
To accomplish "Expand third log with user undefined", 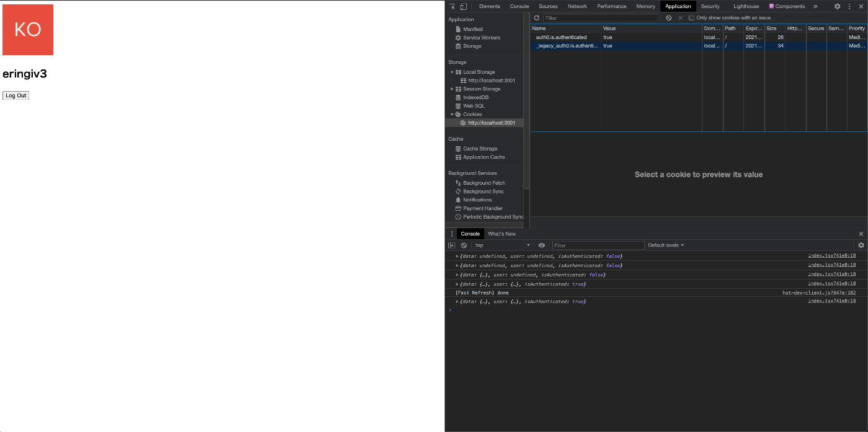I will coord(458,275).
